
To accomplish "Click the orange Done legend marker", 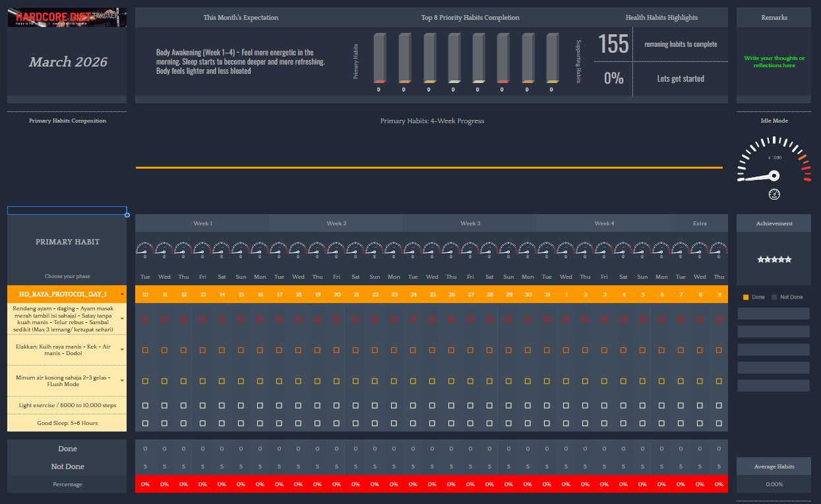I will point(746,297).
